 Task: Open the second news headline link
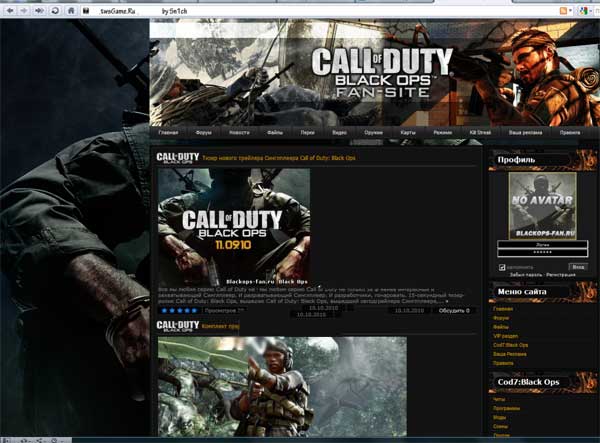click(220, 326)
